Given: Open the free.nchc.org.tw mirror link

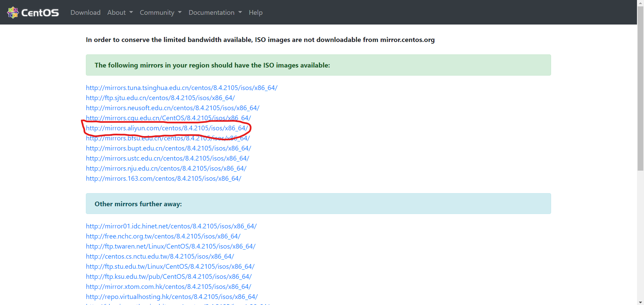Looking at the screenshot, I should 163,236.
